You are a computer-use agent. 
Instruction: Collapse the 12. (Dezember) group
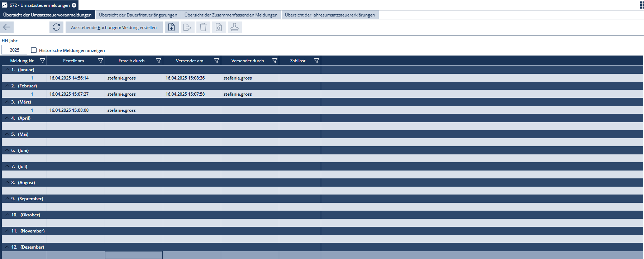click(x=7, y=247)
